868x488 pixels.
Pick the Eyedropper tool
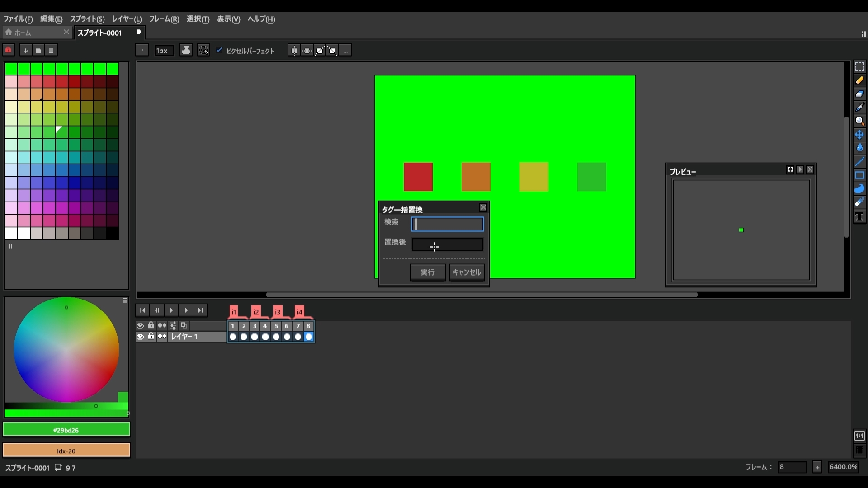coord(859,107)
